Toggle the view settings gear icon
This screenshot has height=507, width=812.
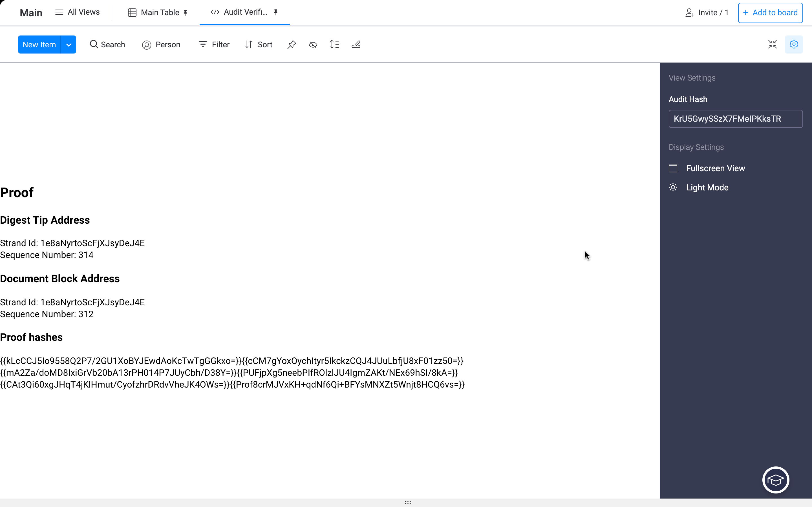click(x=794, y=44)
